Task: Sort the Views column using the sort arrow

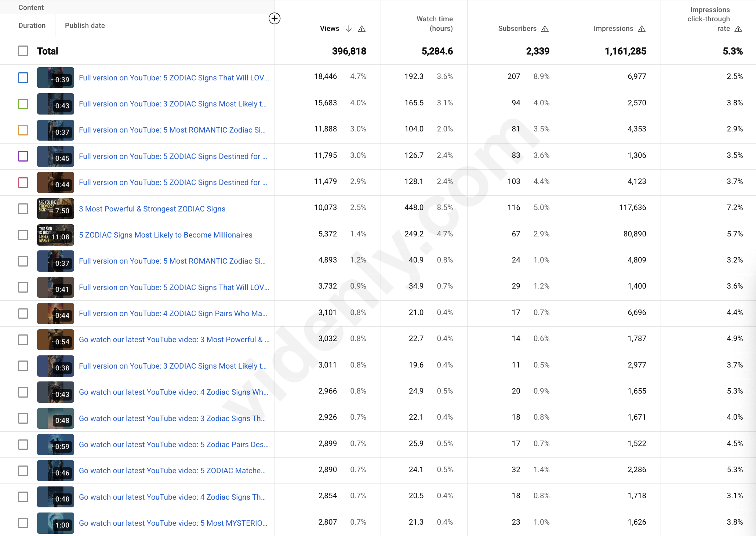Action: [349, 28]
